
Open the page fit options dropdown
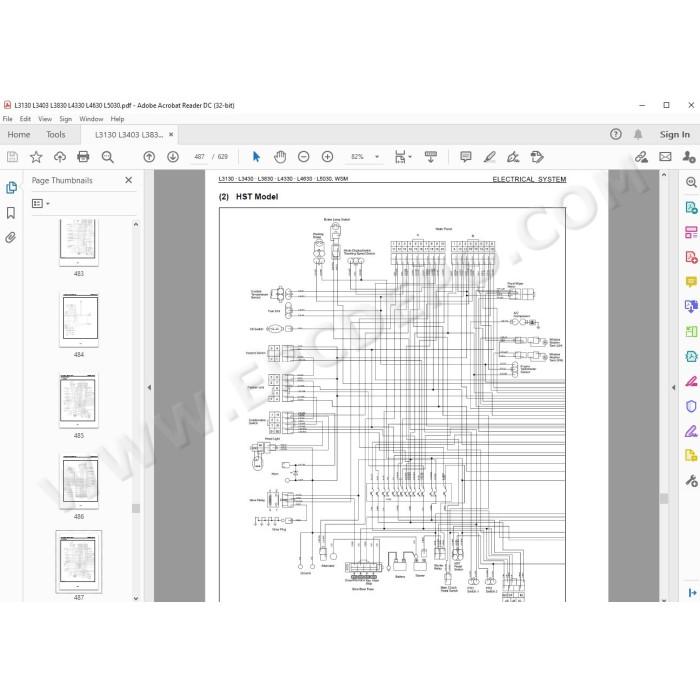[x=403, y=157]
